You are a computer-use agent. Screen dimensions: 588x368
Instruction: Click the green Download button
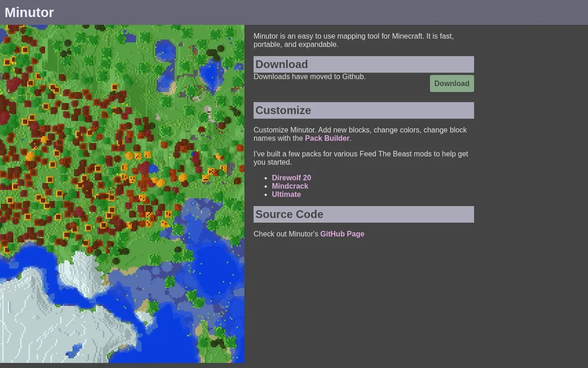(452, 83)
